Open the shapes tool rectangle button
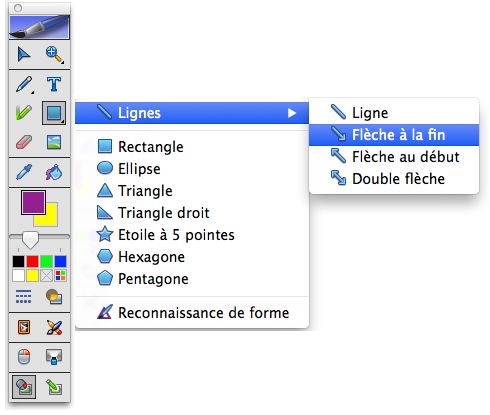490x415 pixels. click(x=54, y=113)
